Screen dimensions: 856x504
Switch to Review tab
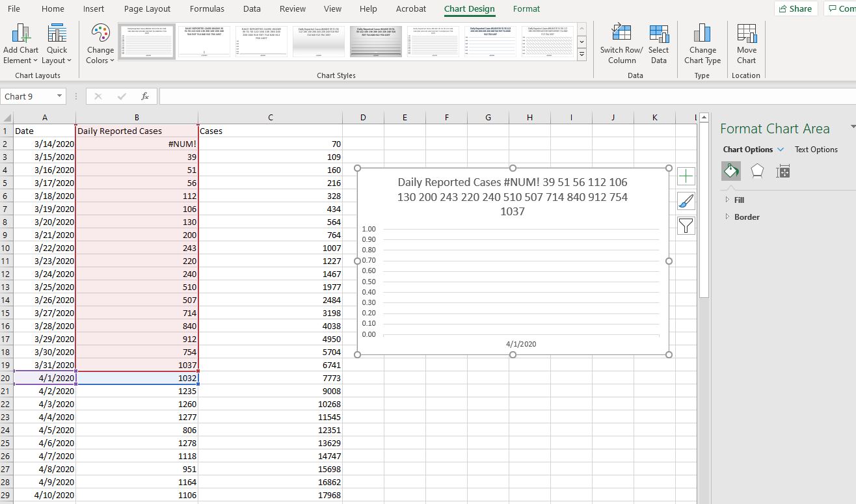[x=293, y=8]
